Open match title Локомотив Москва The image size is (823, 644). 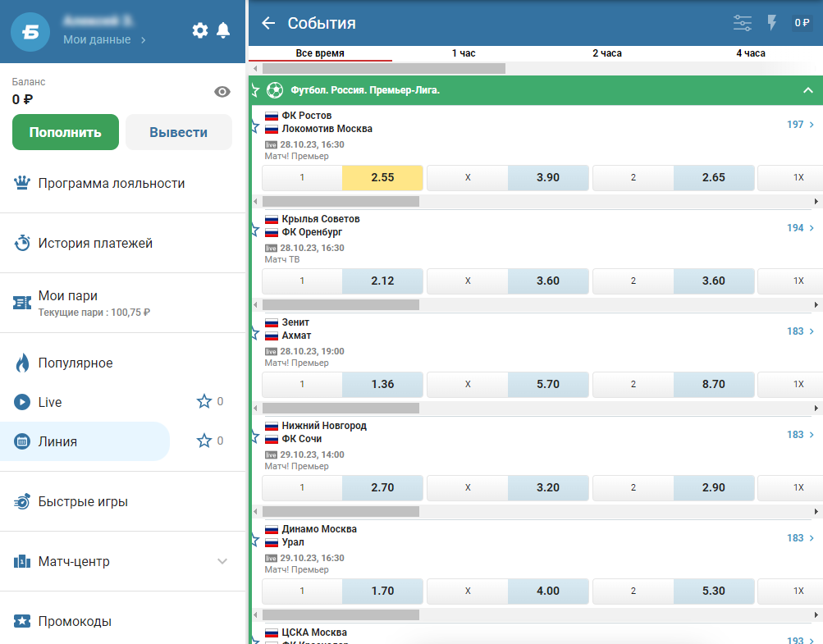pos(327,129)
